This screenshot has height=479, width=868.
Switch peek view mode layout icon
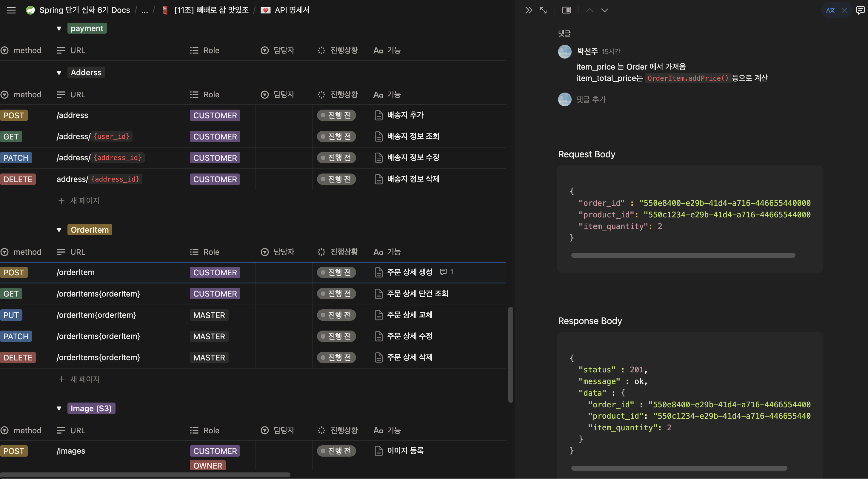point(567,10)
